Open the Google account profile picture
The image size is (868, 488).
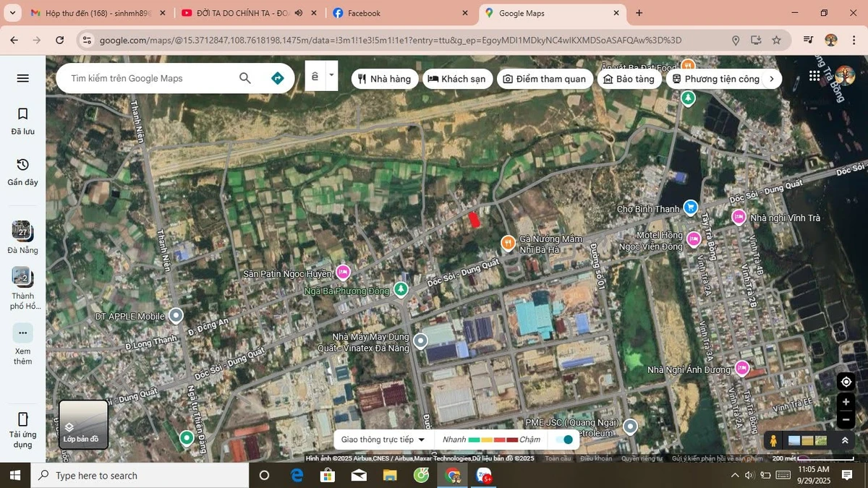click(844, 75)
